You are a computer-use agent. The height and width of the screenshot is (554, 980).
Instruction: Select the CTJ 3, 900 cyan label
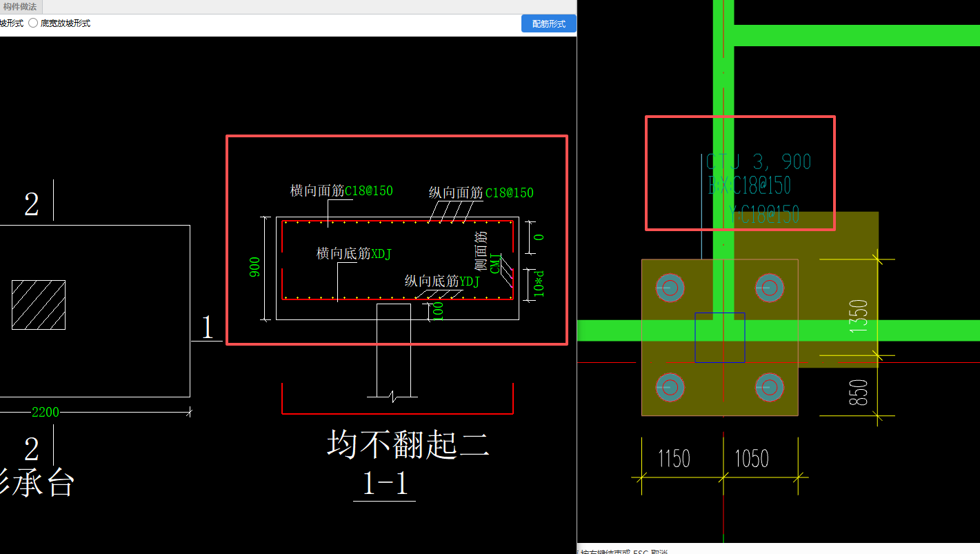(x=759, y=161)
